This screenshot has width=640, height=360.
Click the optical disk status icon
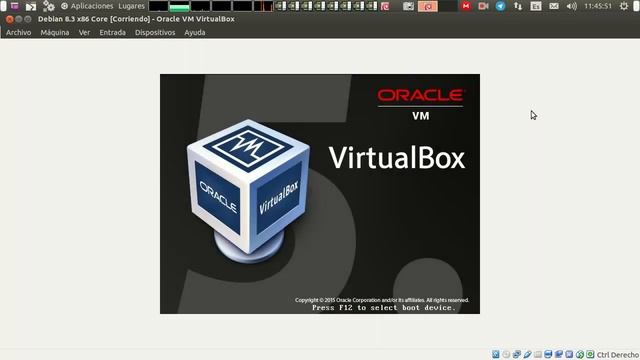click(506, 354)
